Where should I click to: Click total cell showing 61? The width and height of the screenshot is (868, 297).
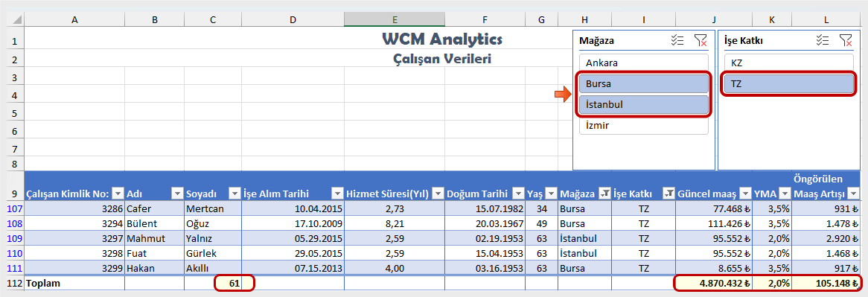click(x=213, y=283)
